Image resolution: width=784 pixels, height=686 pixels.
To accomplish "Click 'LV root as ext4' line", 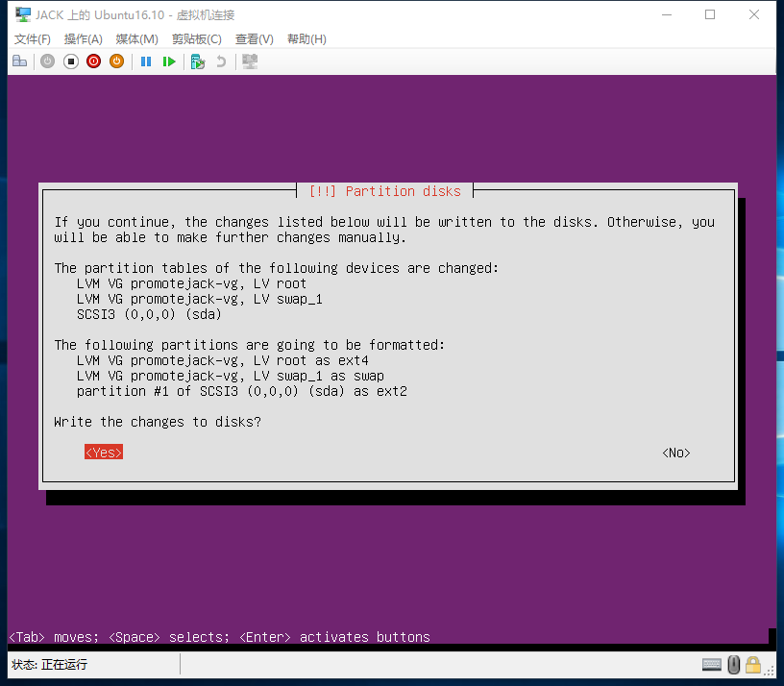I will [223, 360].
